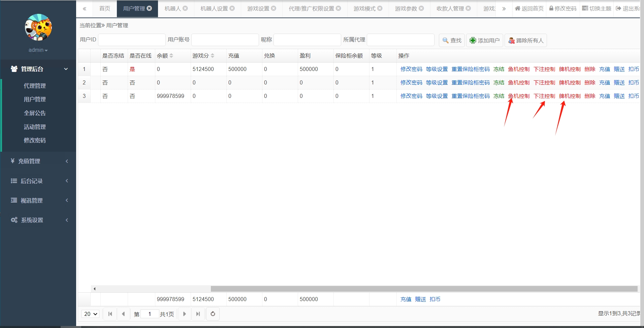
Task: Click 鱼机控制 link for row 3
Action: click(519, 96)
